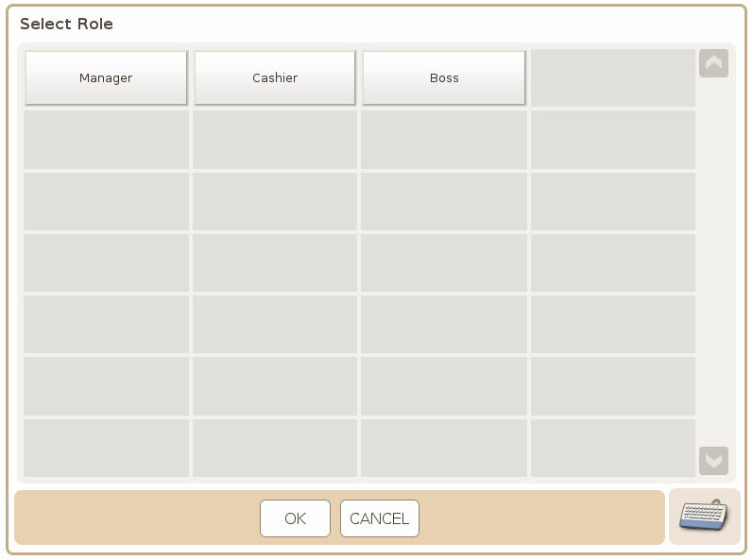Dismiss dialog with CANCEL button
This screenshot has width=753, height=560.
click(380, 518)
